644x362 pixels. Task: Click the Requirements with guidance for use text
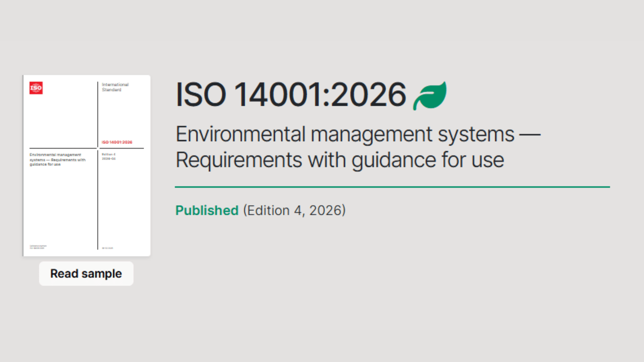click(339, 160)
